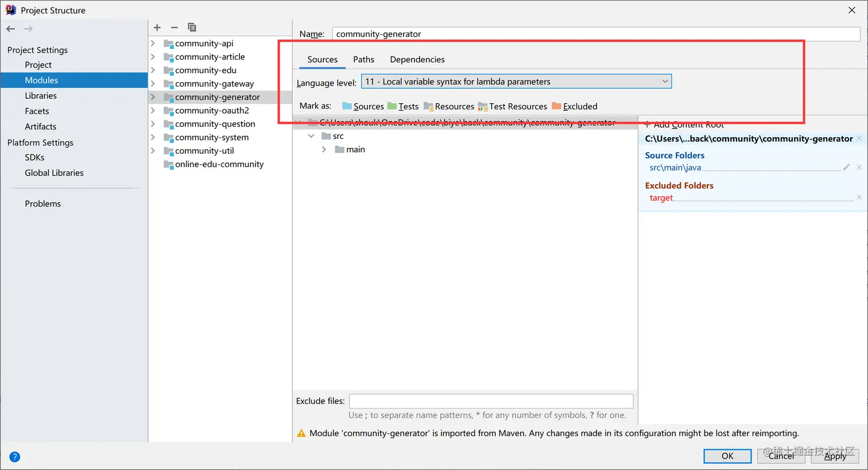Expand the community-gateway module
The width and height of the screenshot is (868, 470).
coord(153,83)
